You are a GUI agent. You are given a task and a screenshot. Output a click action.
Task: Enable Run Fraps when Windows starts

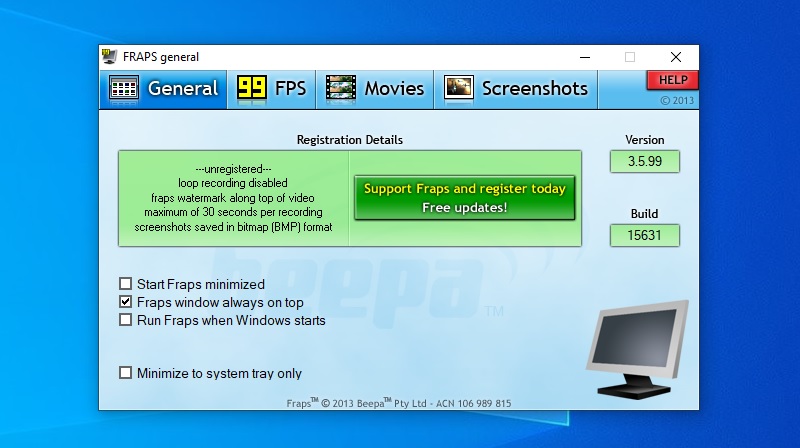point(126,320)
